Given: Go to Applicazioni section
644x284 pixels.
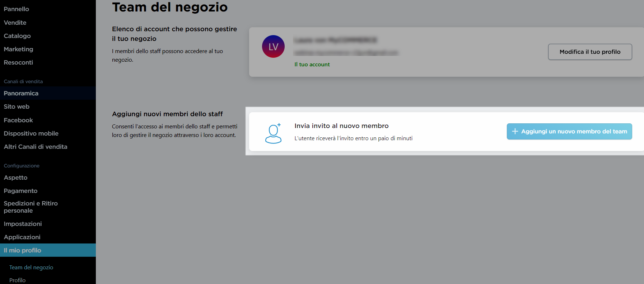Looking at the screenshot, I should click(22, 237).
